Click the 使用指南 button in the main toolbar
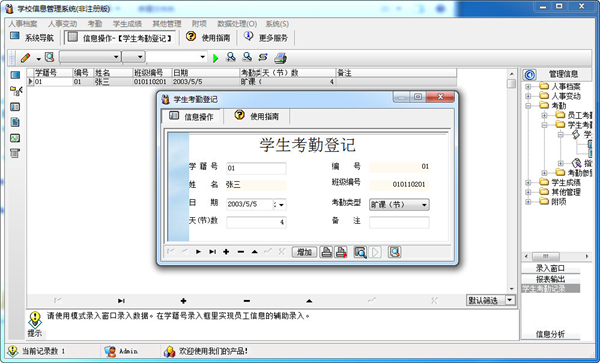The width and height of the screenshot is (600, 363). point(208,37)
